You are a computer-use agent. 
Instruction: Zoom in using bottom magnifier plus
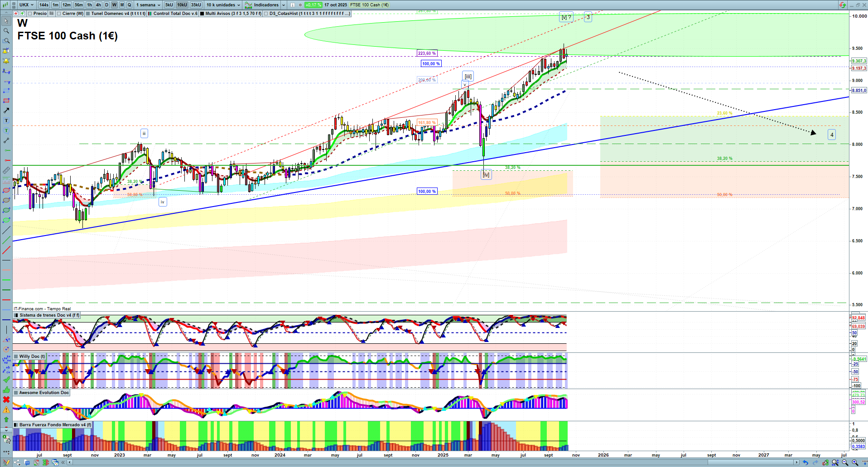pos(855,462)
